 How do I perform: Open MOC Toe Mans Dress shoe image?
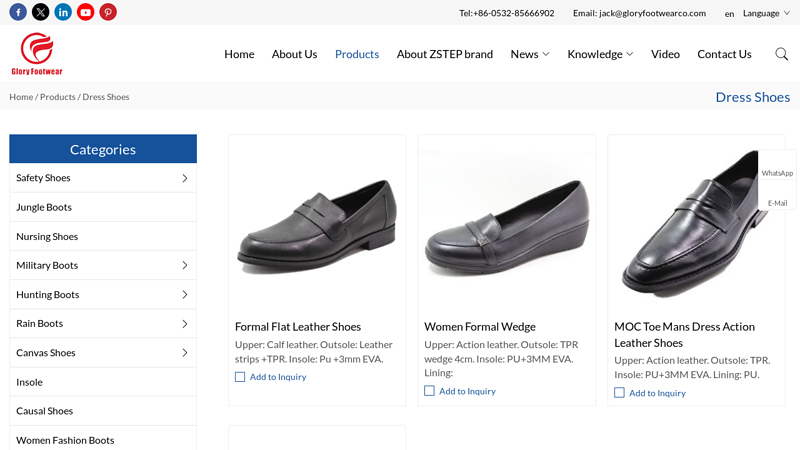696,224
